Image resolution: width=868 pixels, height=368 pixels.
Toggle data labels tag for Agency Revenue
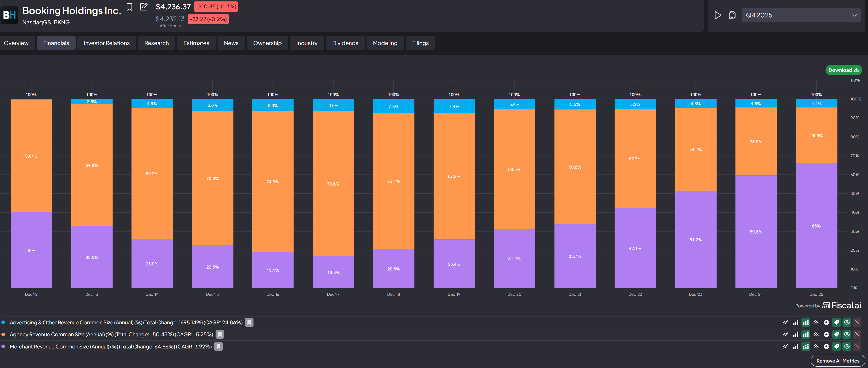click(x=836, y=335)
